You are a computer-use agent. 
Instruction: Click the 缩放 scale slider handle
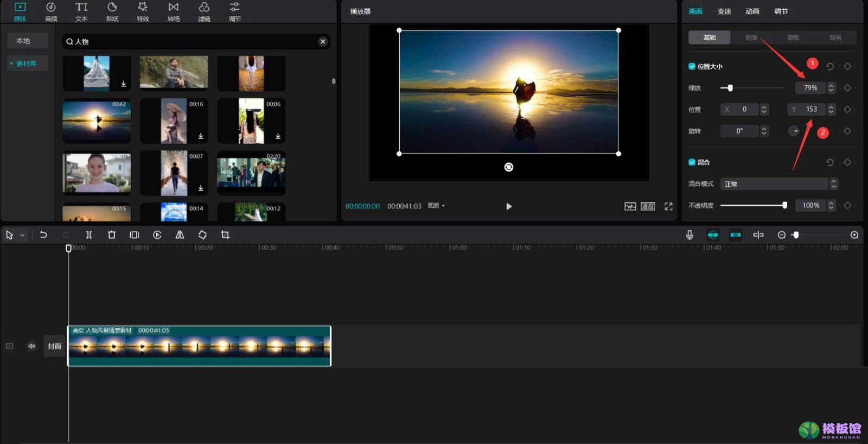point(730,88)
